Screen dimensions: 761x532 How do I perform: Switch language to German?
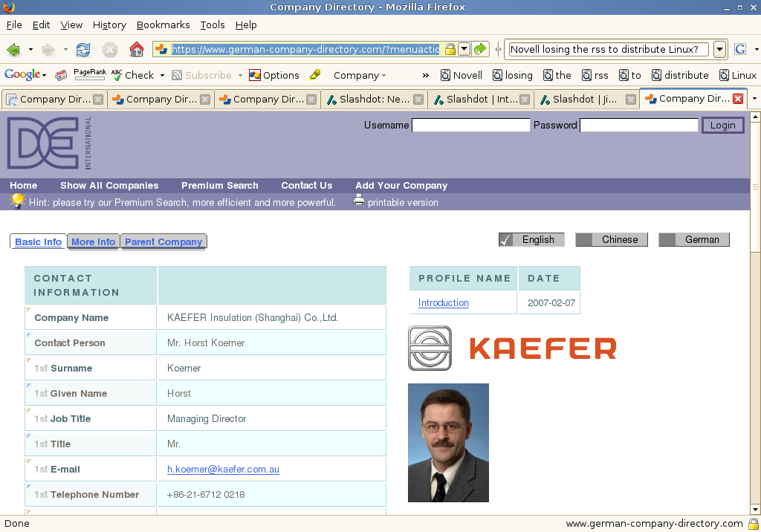[x=694, y=239]
